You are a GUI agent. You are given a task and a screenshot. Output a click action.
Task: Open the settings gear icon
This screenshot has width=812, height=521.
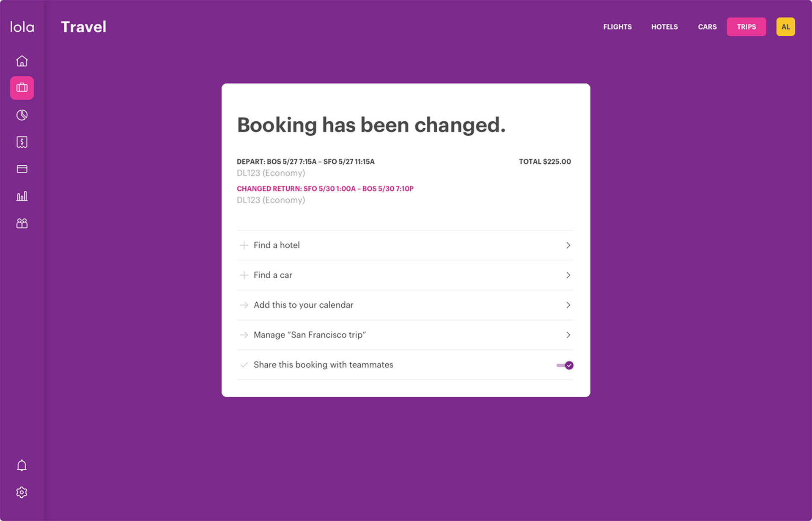tap(22, 493)
